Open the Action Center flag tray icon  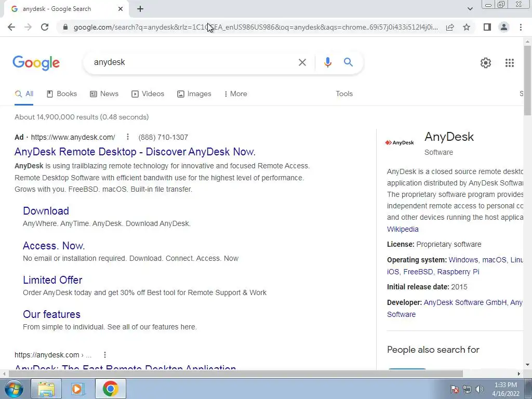[x=454, y=389]
